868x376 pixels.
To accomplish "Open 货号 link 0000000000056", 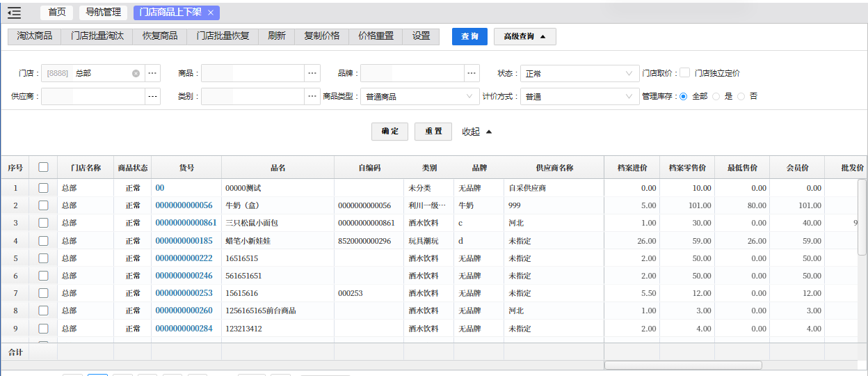I will click(184, 205).
